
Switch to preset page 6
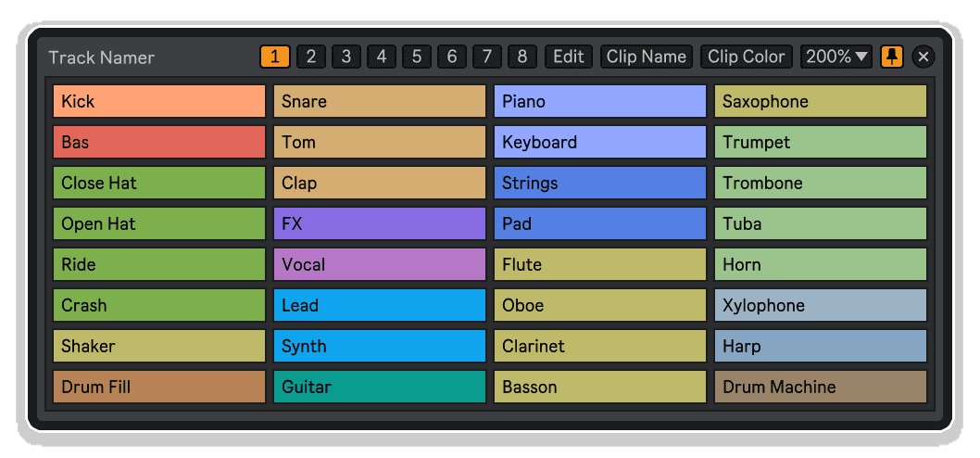tap(452, 57)
